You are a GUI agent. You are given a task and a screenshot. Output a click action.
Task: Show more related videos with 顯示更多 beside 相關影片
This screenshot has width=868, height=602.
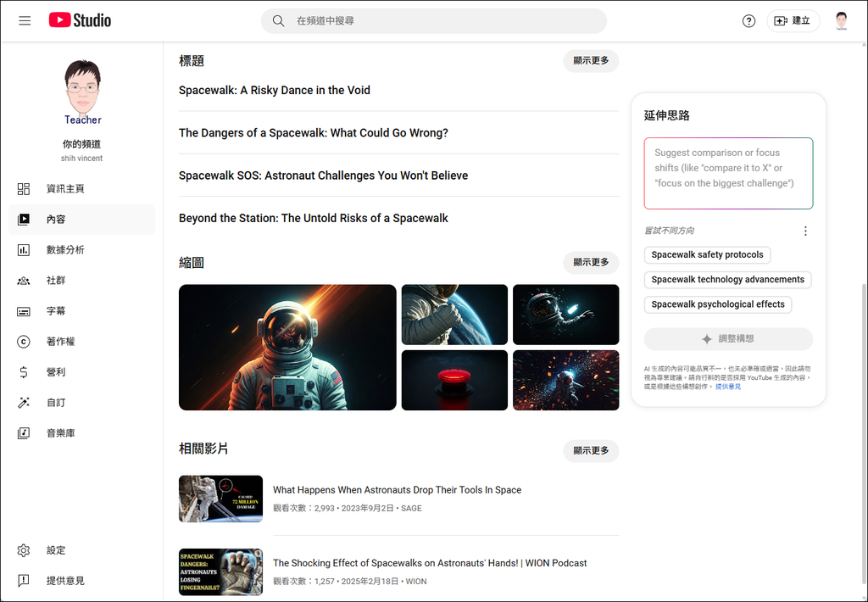tap(591, 451)
